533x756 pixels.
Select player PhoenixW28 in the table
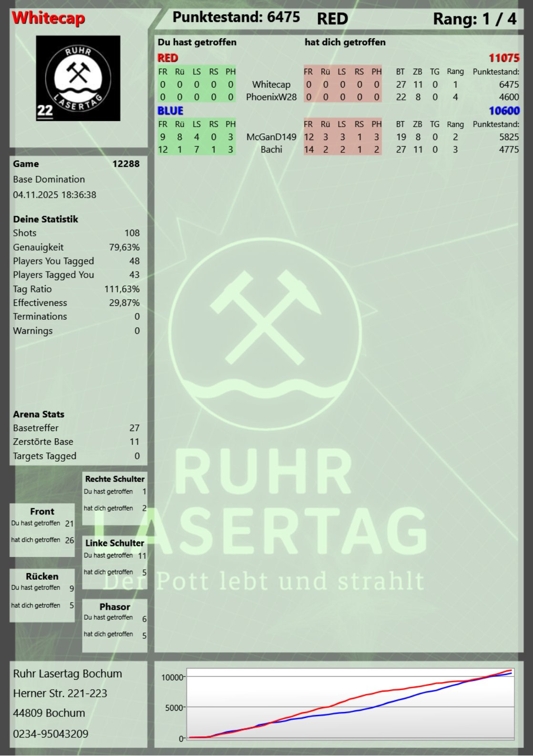271,97
